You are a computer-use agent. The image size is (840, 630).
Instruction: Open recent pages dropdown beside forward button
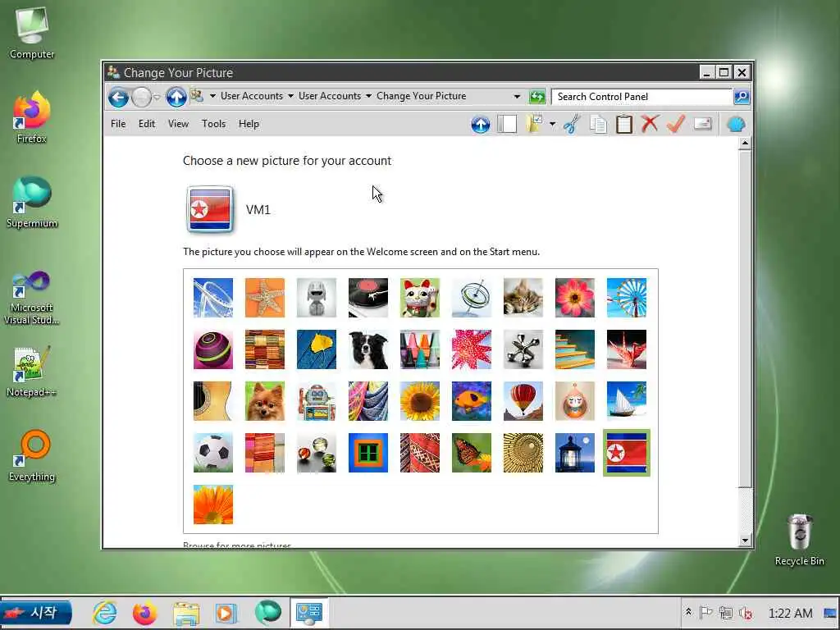157,97
